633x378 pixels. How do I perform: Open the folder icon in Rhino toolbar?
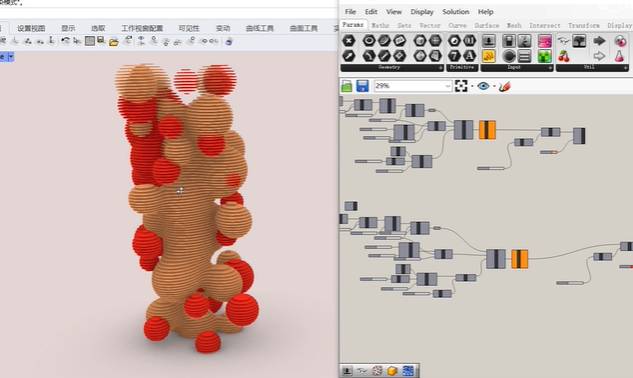[114, 41]
